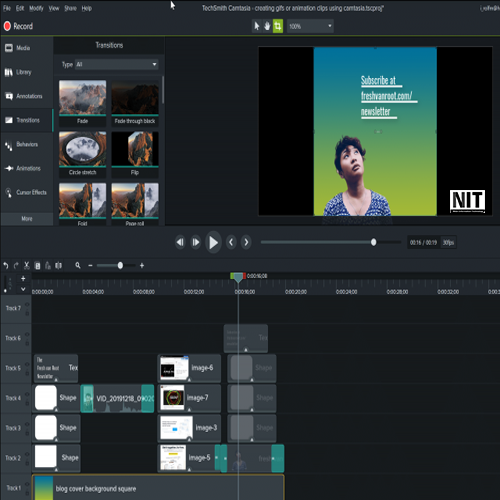
Task: Switch to the Media tab
Action: click(x=27, y=48)
